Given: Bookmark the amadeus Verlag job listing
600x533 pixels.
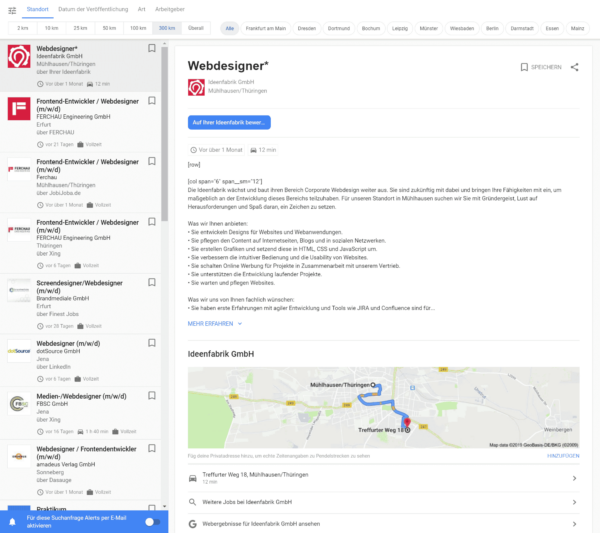Looking at the screenshot, I should click(151, 449).
